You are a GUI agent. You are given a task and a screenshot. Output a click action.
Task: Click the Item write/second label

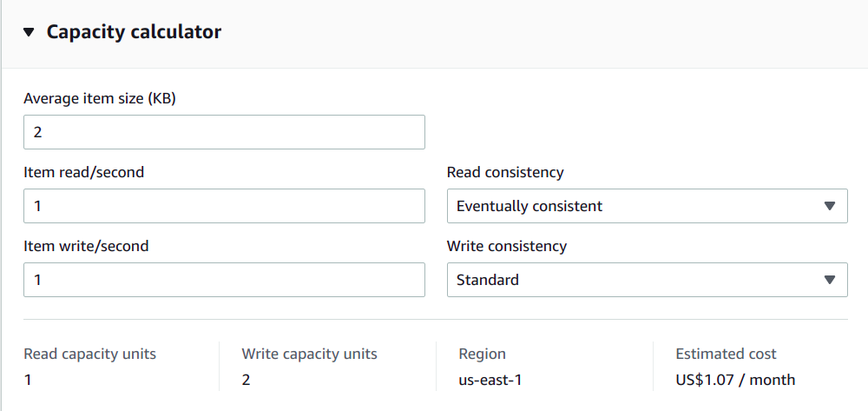click(x=86, y=246)
